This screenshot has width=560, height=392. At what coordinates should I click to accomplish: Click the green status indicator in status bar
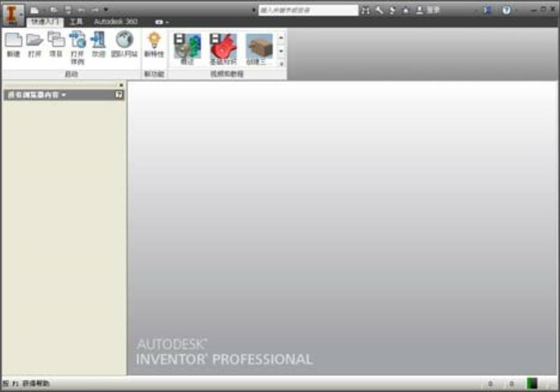(x=532, y=384)
